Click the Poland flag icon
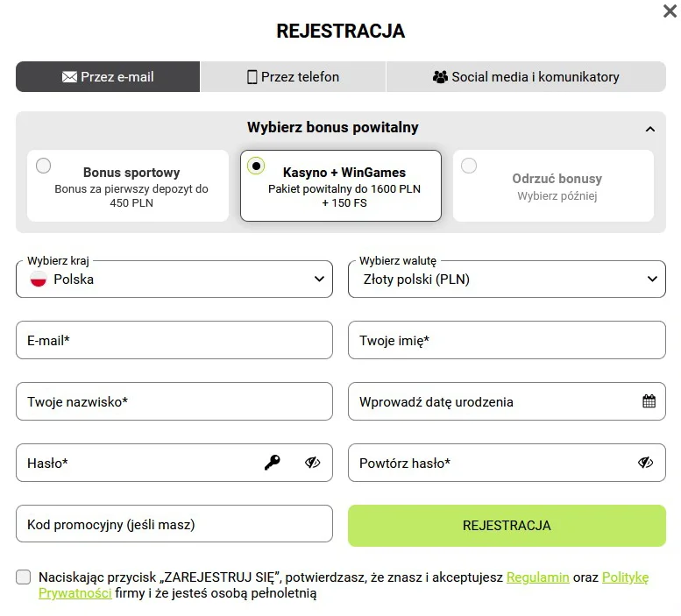The height and width of the screenshot is (616, 681). (x=39, y=280)
